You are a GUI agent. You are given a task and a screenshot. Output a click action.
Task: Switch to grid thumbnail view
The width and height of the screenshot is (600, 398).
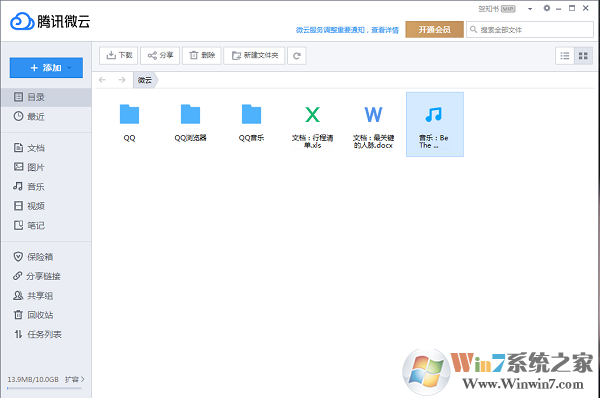click(x=583, y=56)
